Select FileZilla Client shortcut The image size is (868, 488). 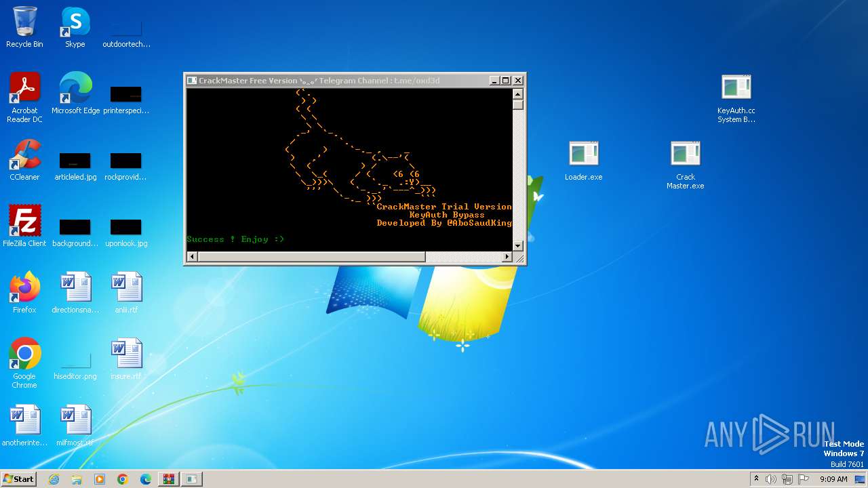coord(24,226)
